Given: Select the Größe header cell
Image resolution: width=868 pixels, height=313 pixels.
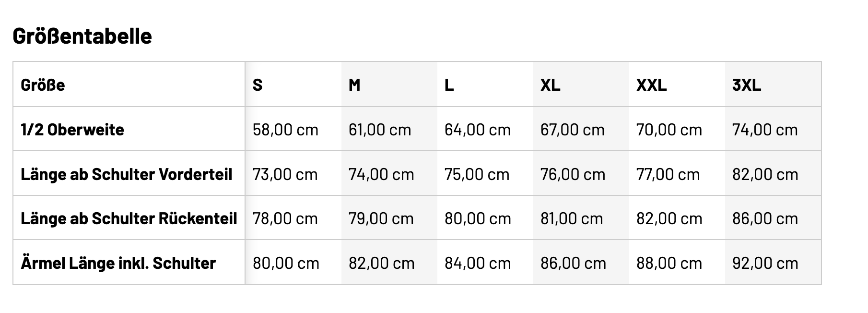Looking at the screenshot, I should (43, 85).
